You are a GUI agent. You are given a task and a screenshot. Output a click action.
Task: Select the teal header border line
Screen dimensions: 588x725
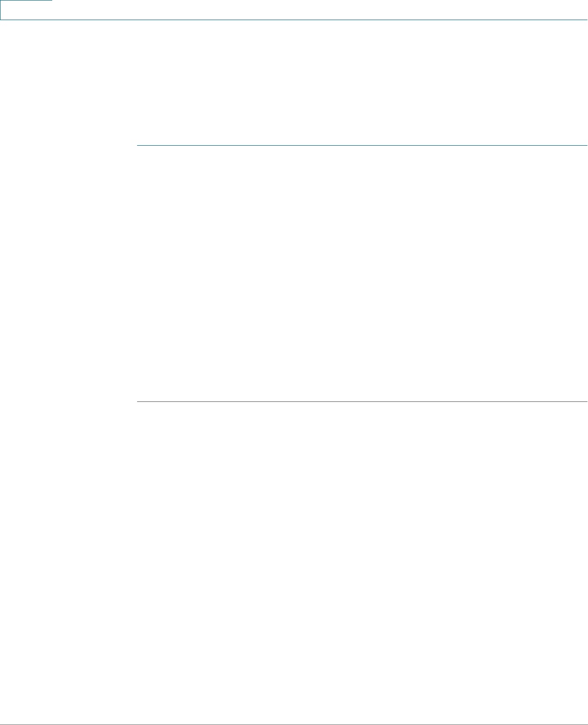point(294,20)
